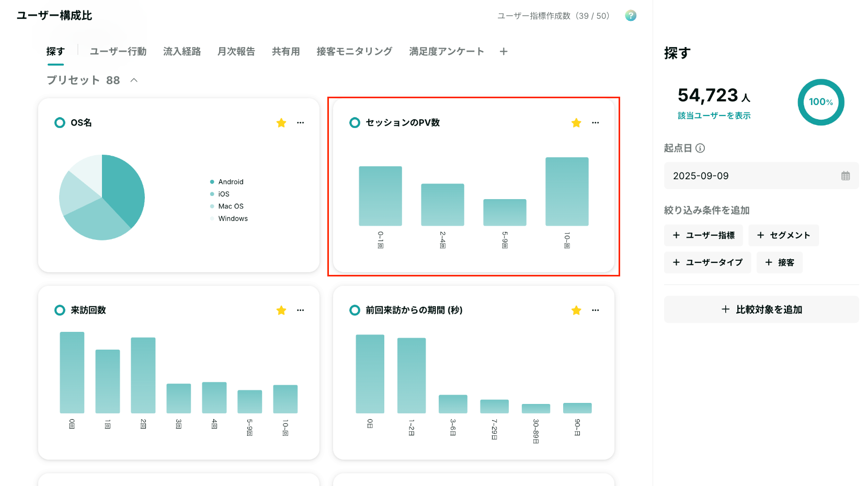Screen dimensions: 868x486
Task: Open three-dot menu on 前回来訪からの期間 card
Action: (x=595, y=310)
